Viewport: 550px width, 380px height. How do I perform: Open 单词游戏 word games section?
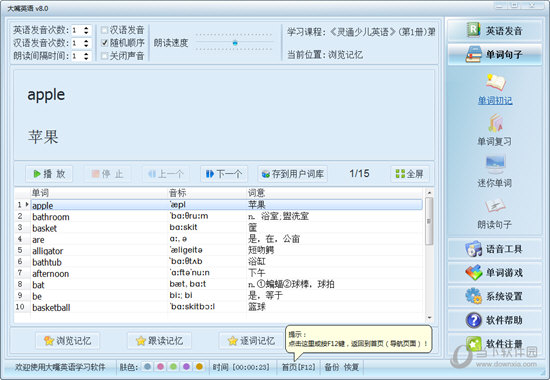click(495, 273)
